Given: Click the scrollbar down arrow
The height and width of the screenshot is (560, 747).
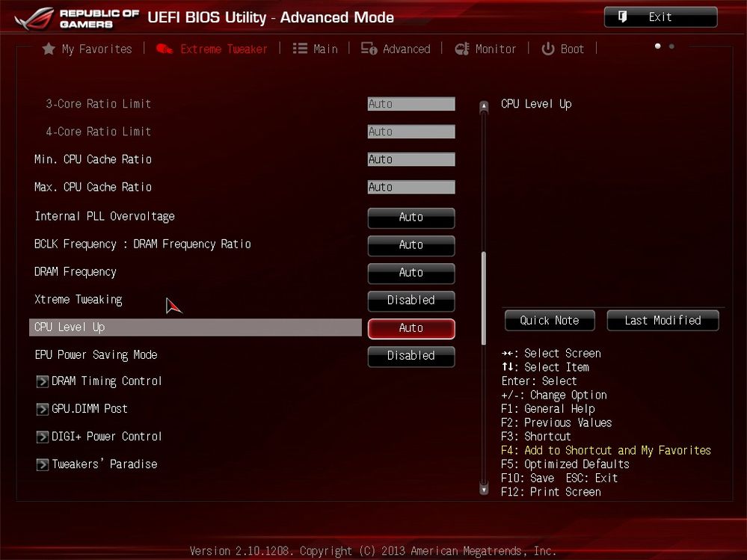Looking at the screenshot, I should 484,488.
